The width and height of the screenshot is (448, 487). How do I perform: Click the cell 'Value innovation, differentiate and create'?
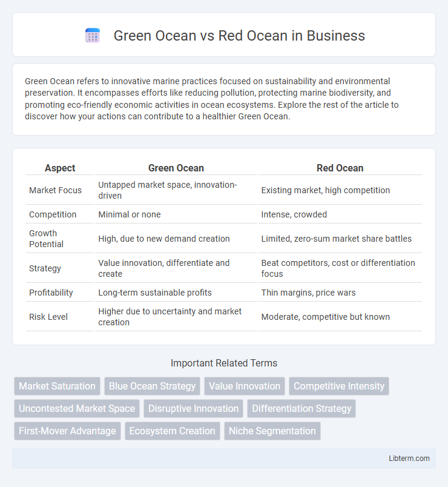(x=176, y=268)
